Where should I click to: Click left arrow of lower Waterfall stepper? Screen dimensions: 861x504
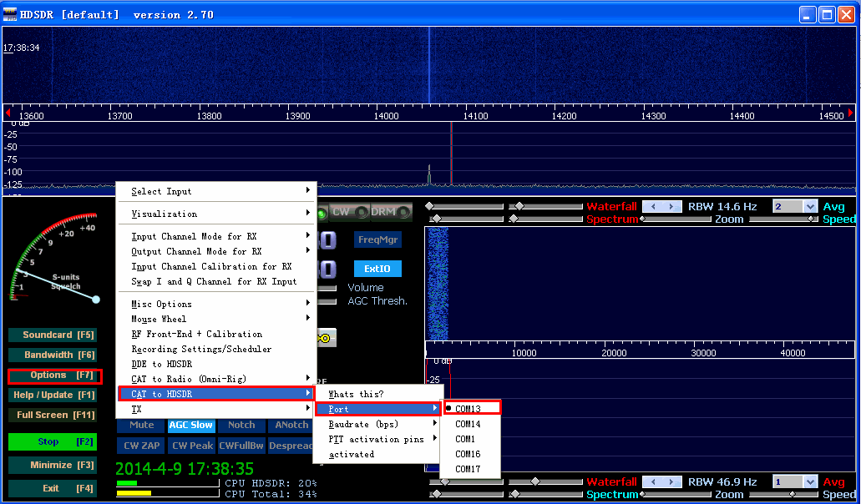(x=653, y=481)
